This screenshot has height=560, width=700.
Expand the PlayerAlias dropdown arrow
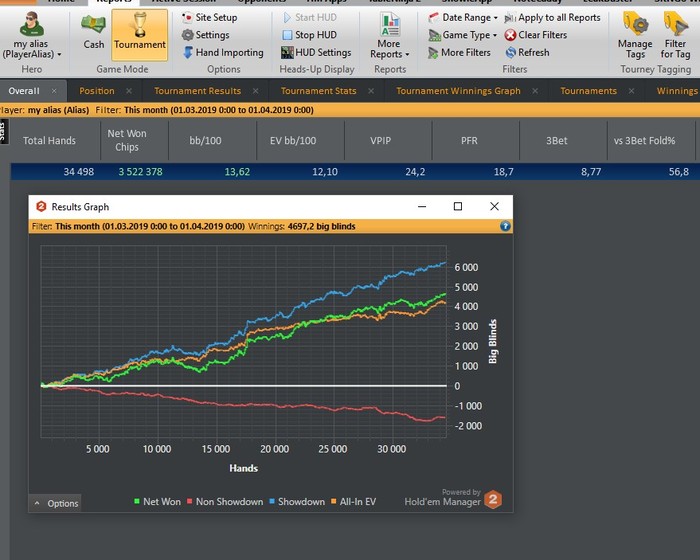59,54
